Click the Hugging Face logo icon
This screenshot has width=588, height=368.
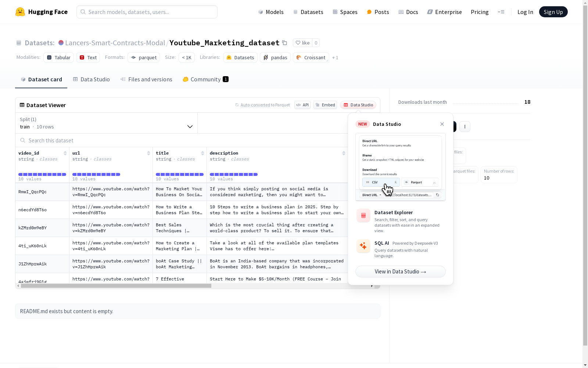(20, 12)
